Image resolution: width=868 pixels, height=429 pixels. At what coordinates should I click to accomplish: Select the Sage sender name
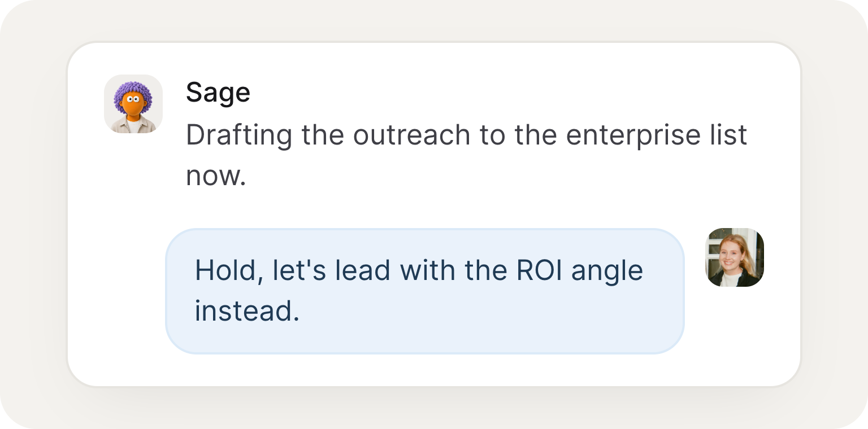218,92
